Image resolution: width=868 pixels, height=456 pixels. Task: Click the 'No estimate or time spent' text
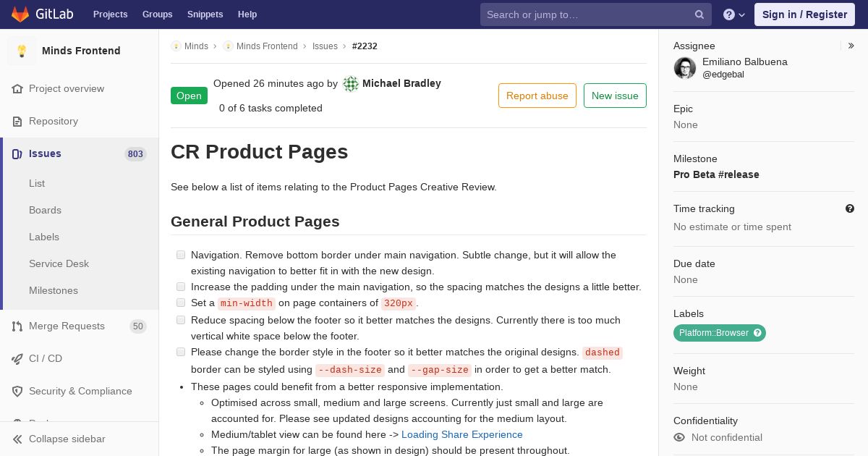point(732,227)
